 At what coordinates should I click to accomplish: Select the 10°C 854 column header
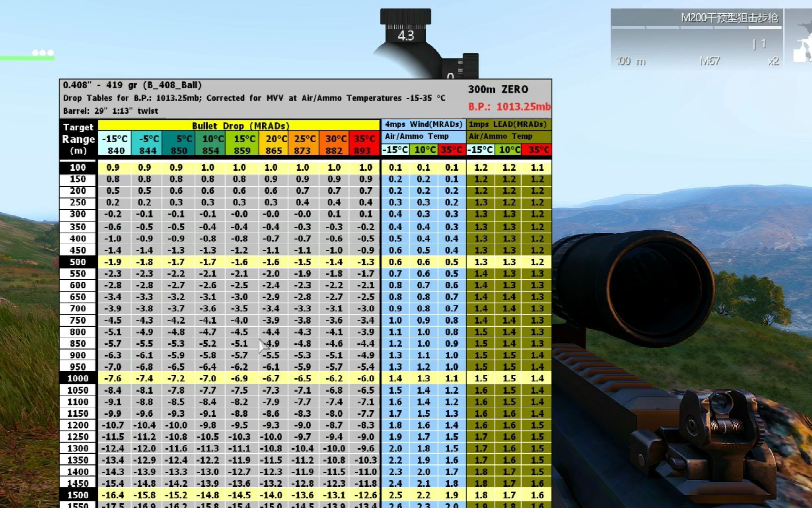[x=210, y=144]
